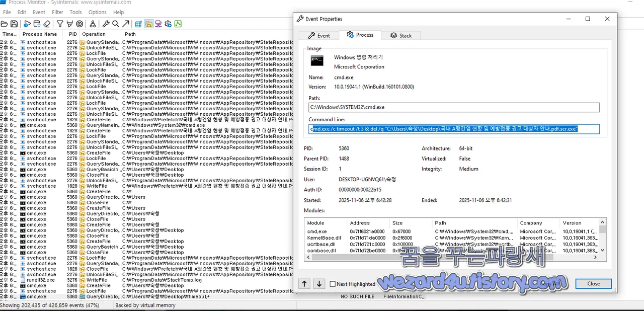This screenshot has height=311, width=644.
Task: Click the Company column header in modules list
Action: (x=538, y=223)
